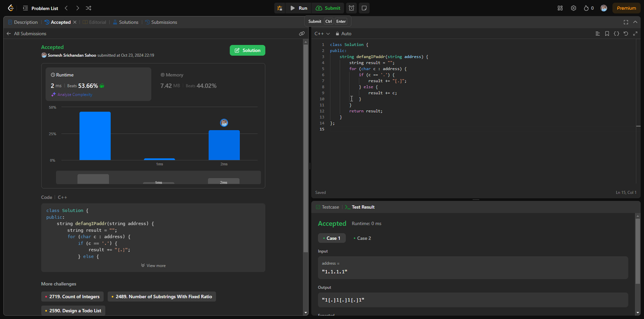Go to the next problem arrow
The height and width of the screenshot is (319, 644).
tap(77, 8)
